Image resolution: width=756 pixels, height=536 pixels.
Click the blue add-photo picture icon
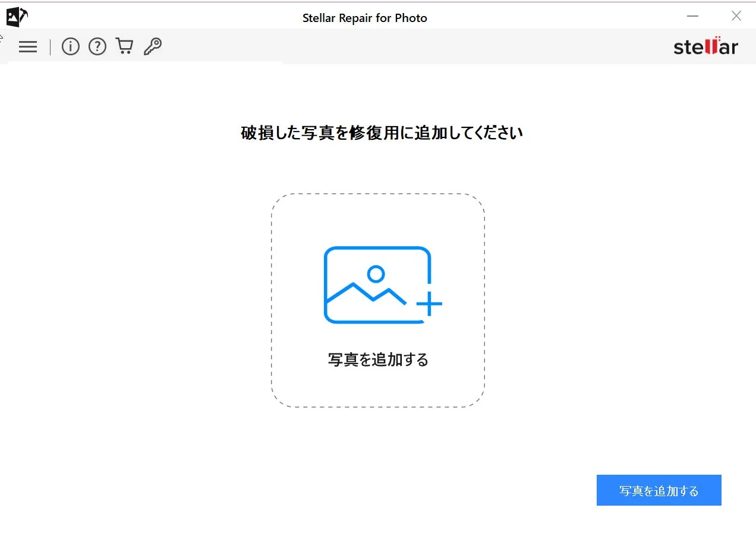[383, 285]
